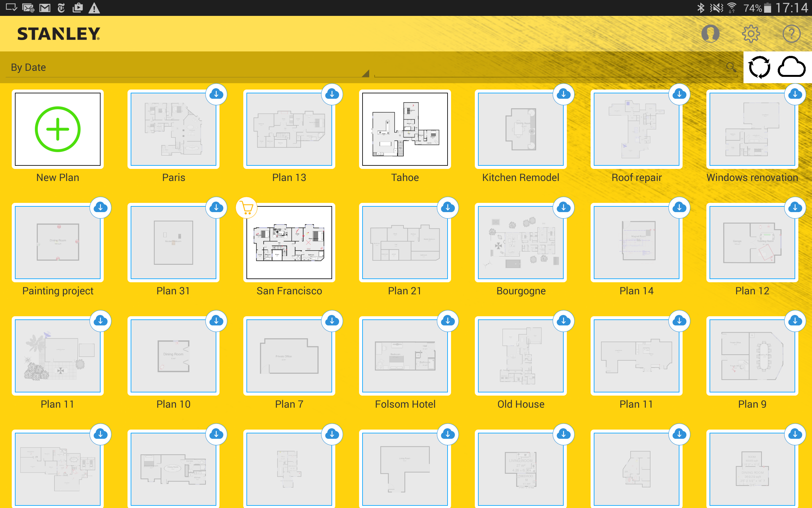Open the Bourgogne plan thumbnail
The width and height of the screenshot is (812, 508).
(x=521, y=243)
